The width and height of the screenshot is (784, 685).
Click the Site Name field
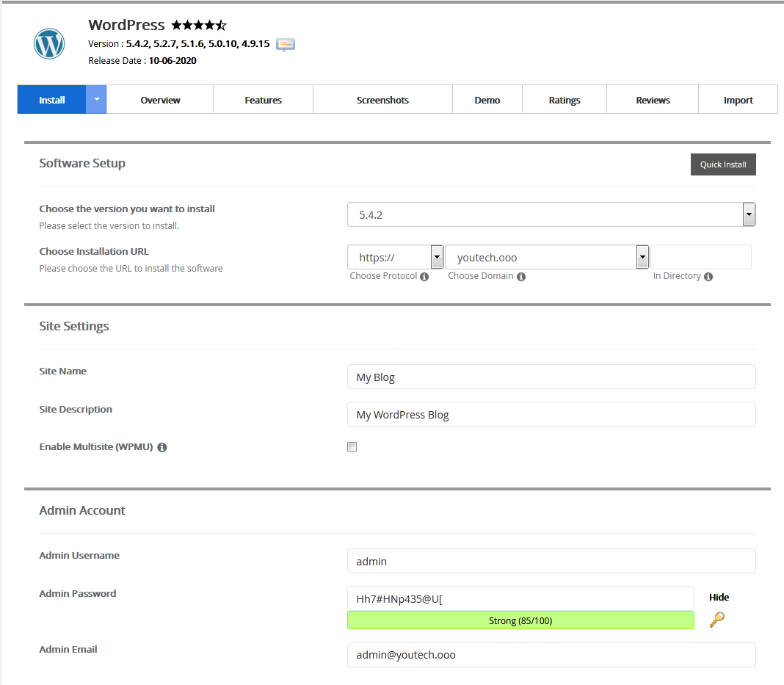pyautogui.click(x=551, y=377)
